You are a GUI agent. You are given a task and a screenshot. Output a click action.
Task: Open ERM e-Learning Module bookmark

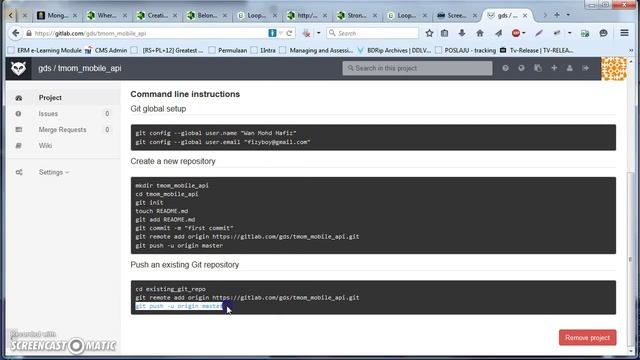click(45, 50)
